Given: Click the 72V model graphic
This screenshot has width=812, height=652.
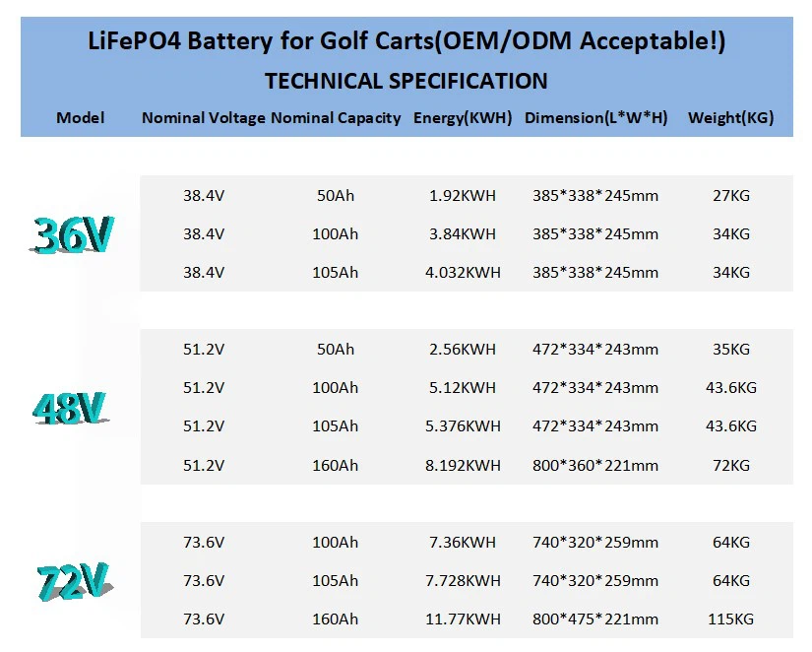Looking at the screenshot, I should [73, 581].
